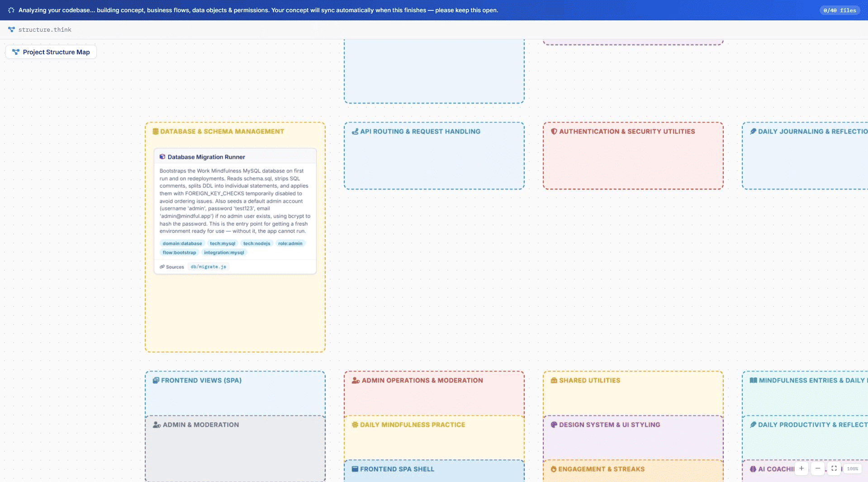Screen dimensions: 868x482
Task: Click the Project Structure Map button
Action: click(x=51, y=52)
